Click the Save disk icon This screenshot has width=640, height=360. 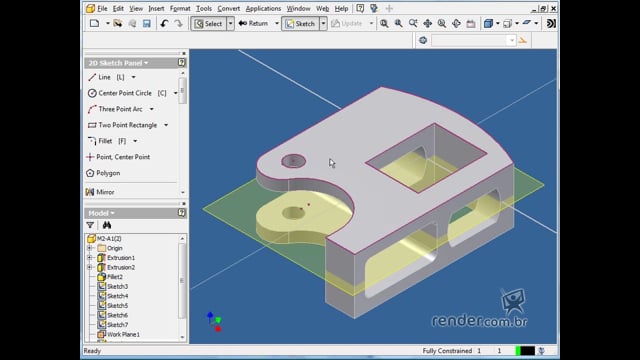[147, 24]
